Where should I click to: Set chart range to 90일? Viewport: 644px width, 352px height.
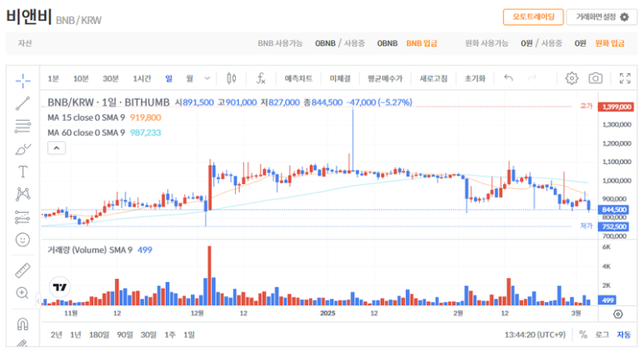pos(125,335)
